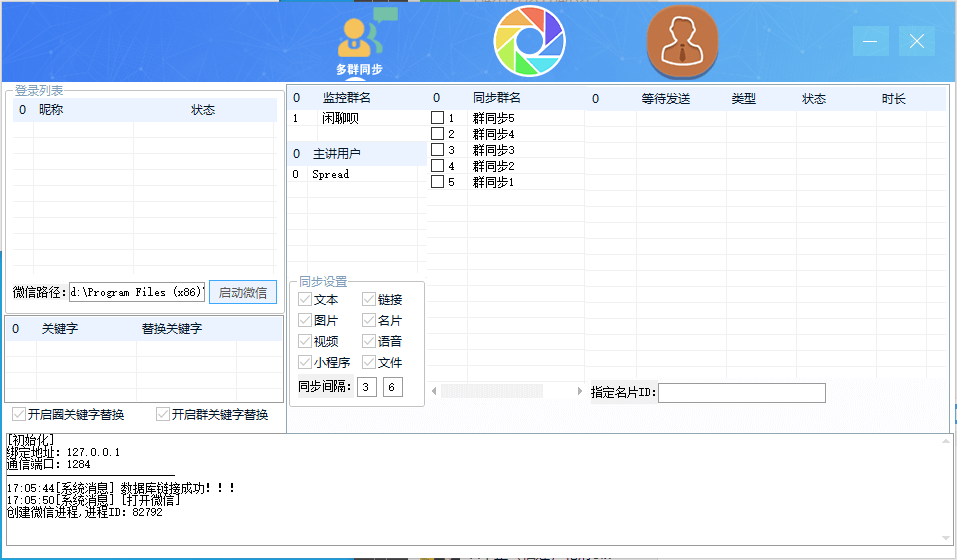This screenshot has height=560, width=957.
Task: Click the sync group list left scroll arrow
Action: 434,391
